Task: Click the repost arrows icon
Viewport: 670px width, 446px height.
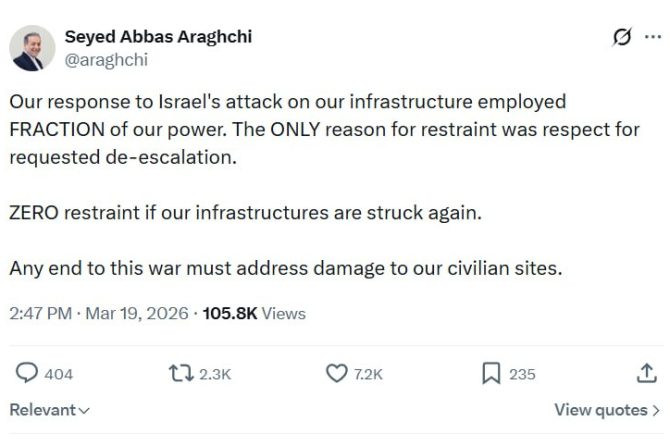Action: [181, 373]
